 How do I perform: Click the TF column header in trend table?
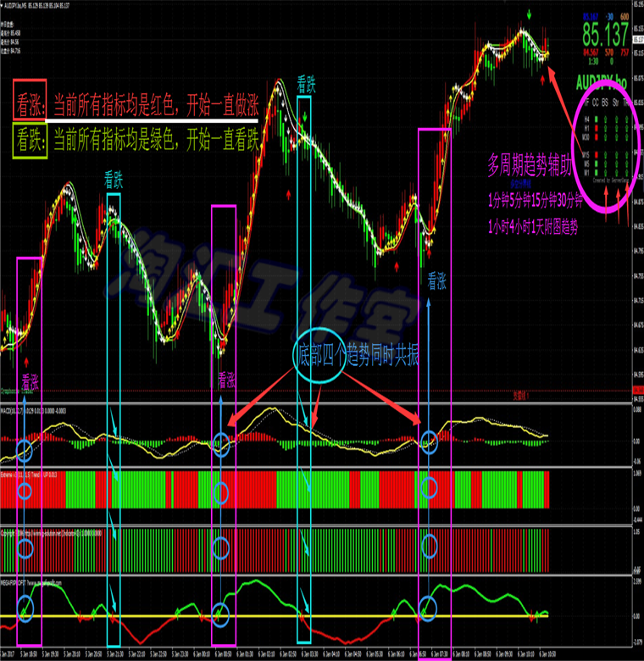[586, 103]
